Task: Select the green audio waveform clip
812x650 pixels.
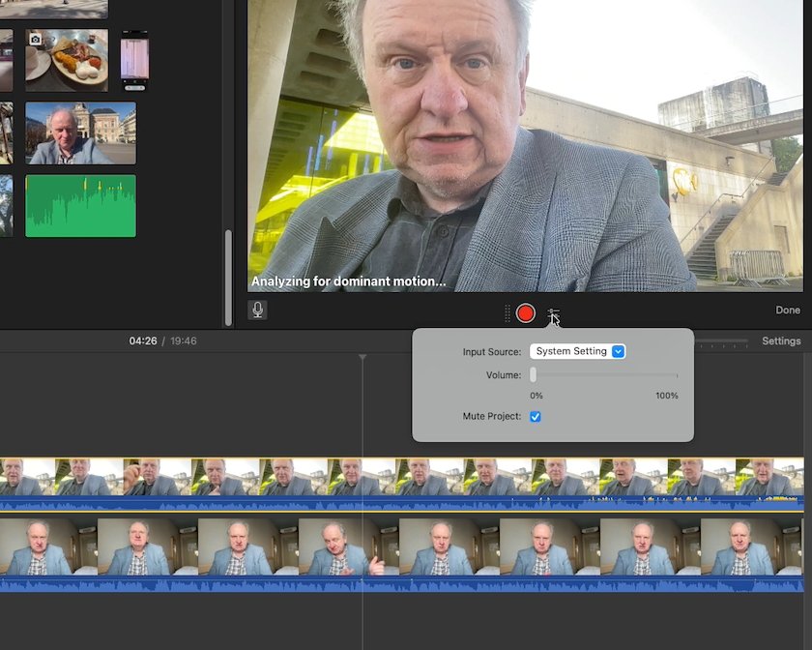Action: (x=81, y=206)
